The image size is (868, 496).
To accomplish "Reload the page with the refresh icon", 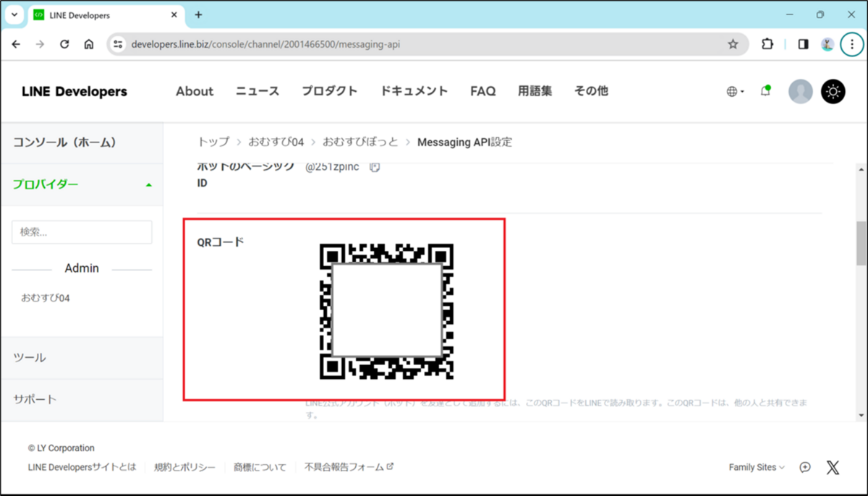I will 64,44.
